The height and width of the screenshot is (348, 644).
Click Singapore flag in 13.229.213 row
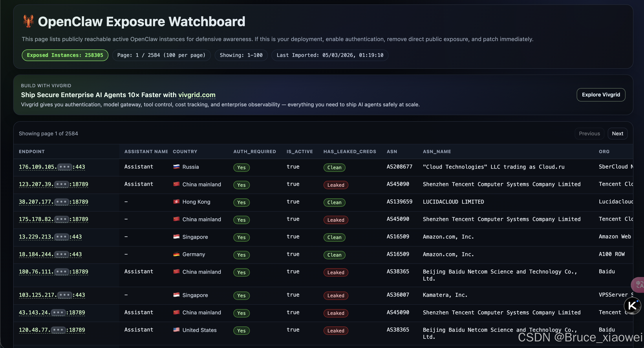point(176,236)
